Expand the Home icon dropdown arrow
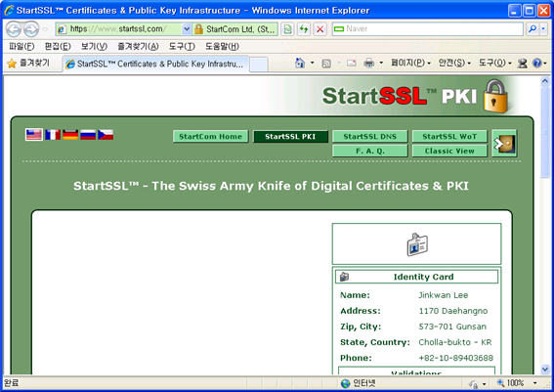Screen dimensions: 554x392 click(x=312, y=64)
